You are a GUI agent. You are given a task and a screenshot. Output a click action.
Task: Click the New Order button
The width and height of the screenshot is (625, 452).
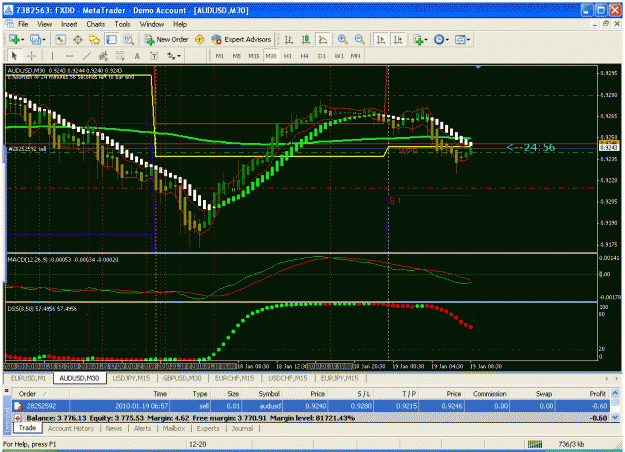pyautogui.click(x=167, y=39)
